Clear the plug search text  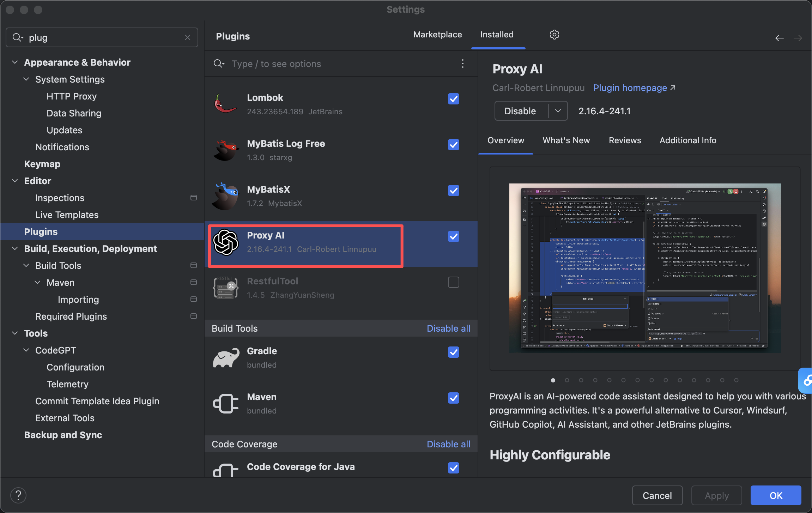click(188, 37)
